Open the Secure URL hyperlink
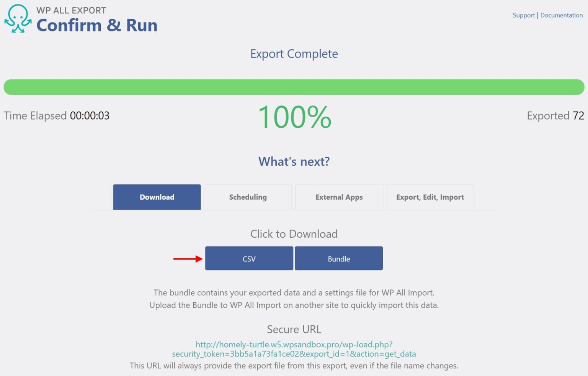This screenshot has height=376, width=588. tap(294, 349)
